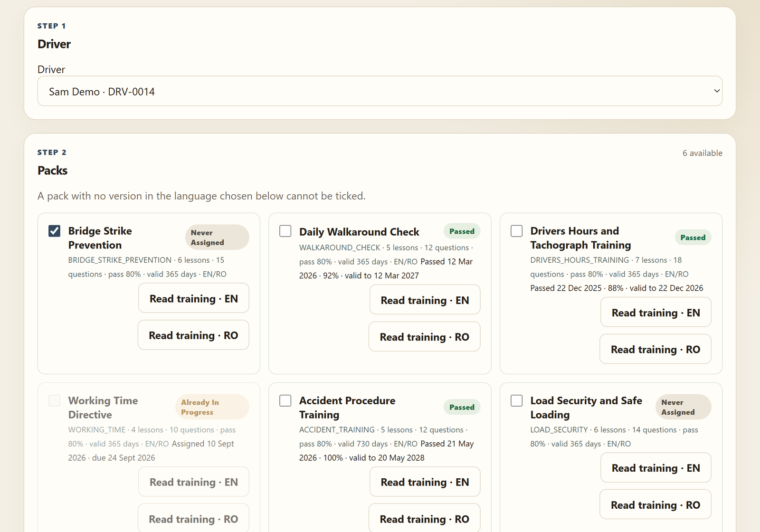760x532 pixels.
Task: Click the Bridge Strike Prevention pack title
Action: 100,238
